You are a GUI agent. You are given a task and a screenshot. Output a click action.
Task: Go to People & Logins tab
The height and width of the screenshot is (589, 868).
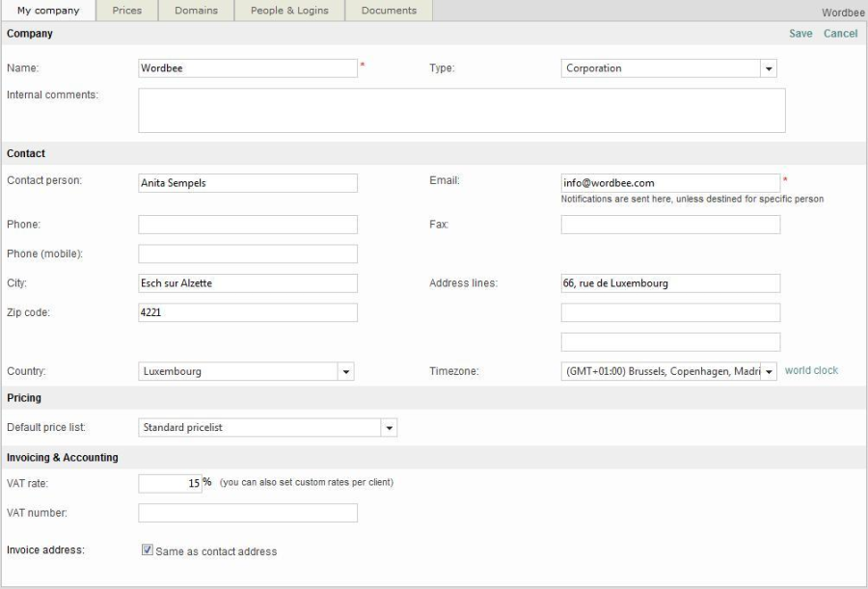pyautogui.click(x=289, y=11)
